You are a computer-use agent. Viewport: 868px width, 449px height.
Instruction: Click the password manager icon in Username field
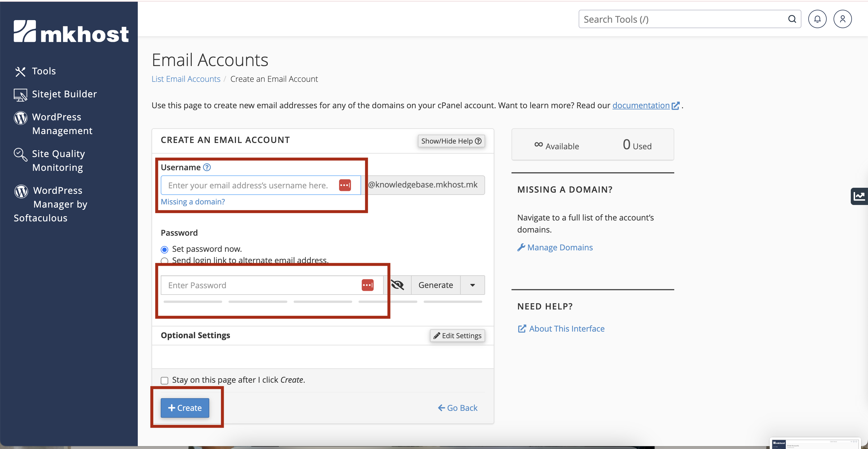click(345, 185)
